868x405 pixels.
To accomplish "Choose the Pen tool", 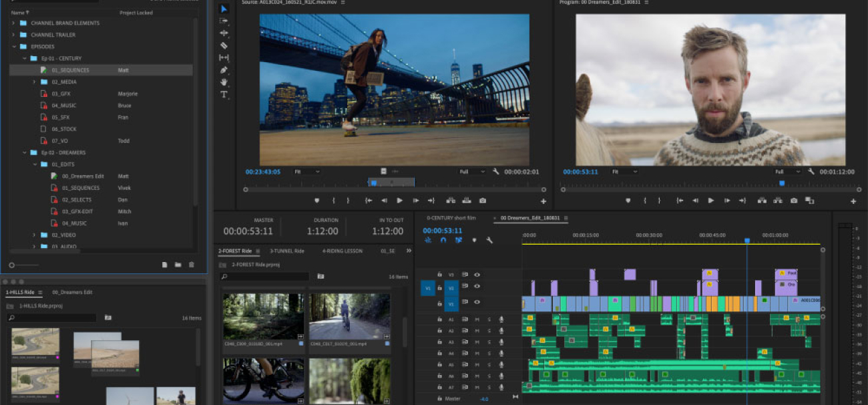I will pyautogui.click(x=224, y=70).
